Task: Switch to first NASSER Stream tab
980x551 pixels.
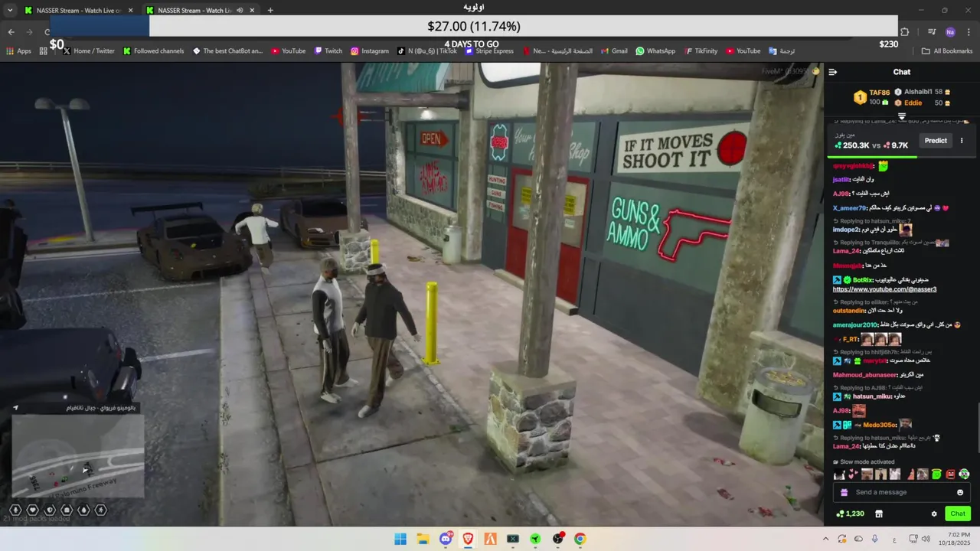Action: click(x=78, y=10)
